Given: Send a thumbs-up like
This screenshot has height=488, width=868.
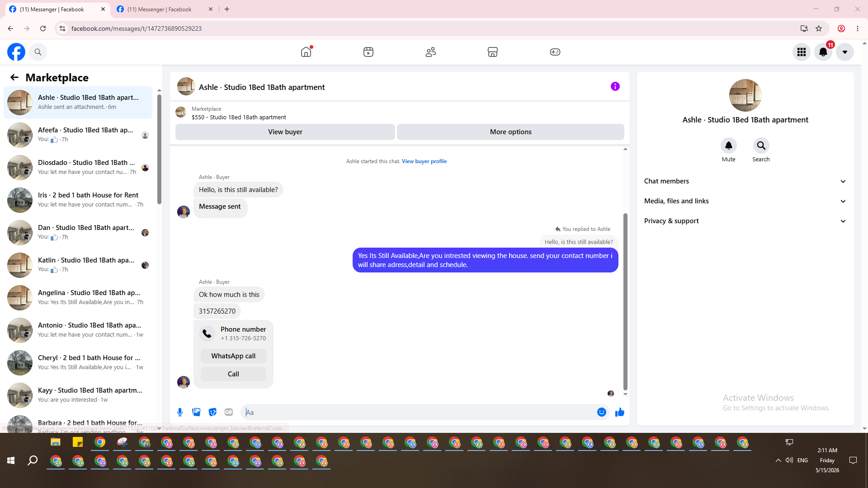Looking at the screenshot, I should click(620, 412).
